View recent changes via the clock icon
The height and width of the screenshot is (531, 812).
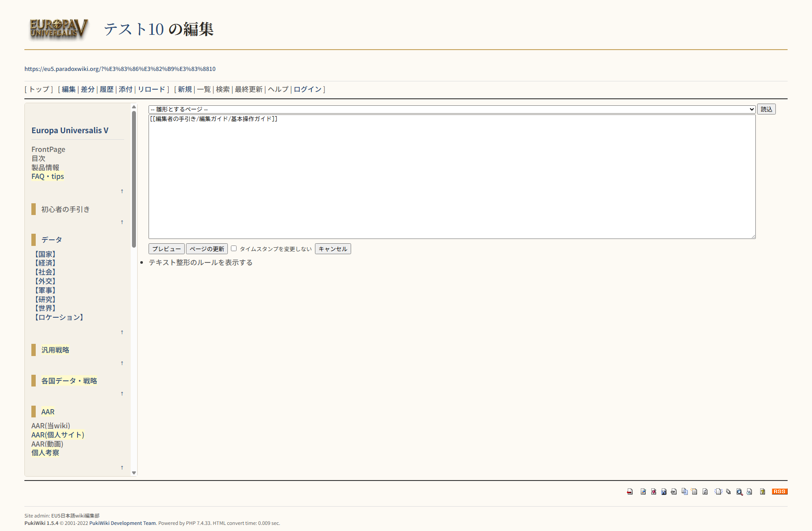point(750,491)
